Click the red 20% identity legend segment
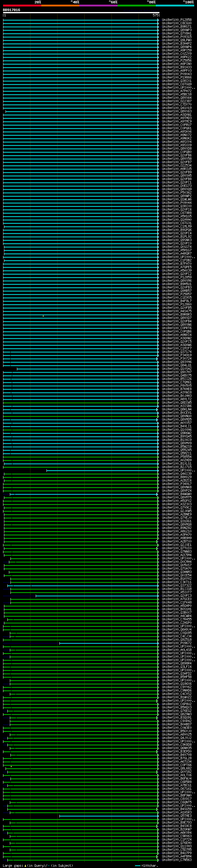This screenshot has width=197, height=868. (x=22, y=6)
